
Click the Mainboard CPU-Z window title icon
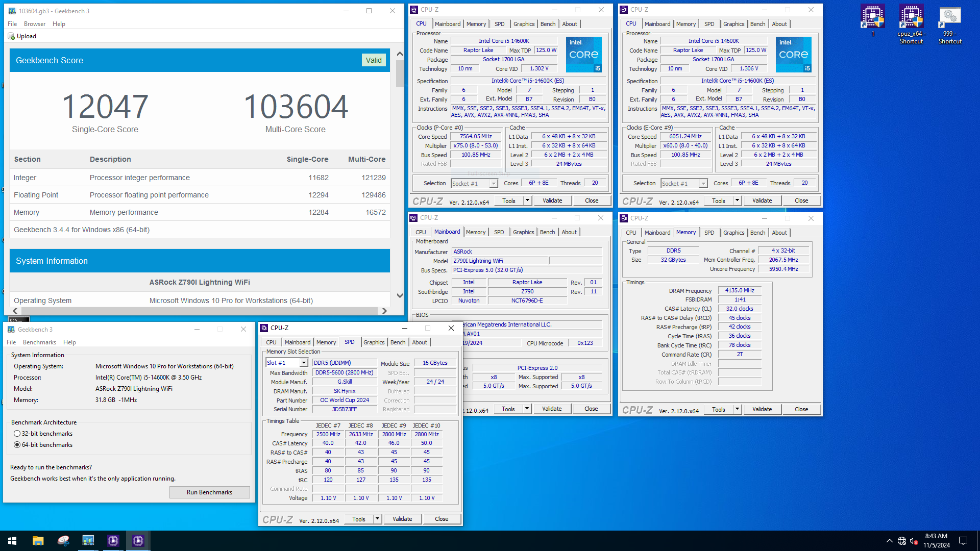point(414,218)
